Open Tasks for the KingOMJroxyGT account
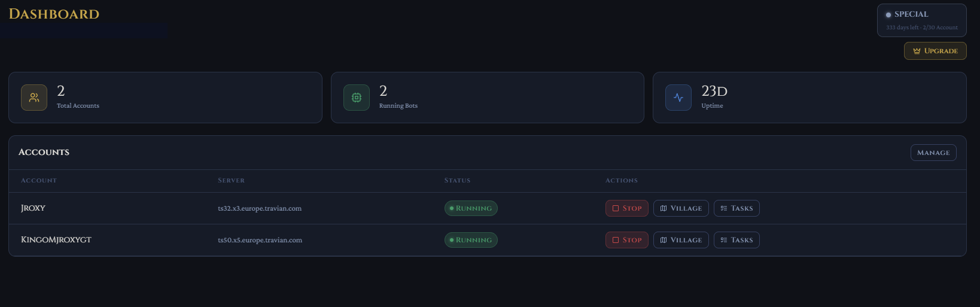Image resolution: width=980 pixels, height=307 pixels. coord(736,240)
